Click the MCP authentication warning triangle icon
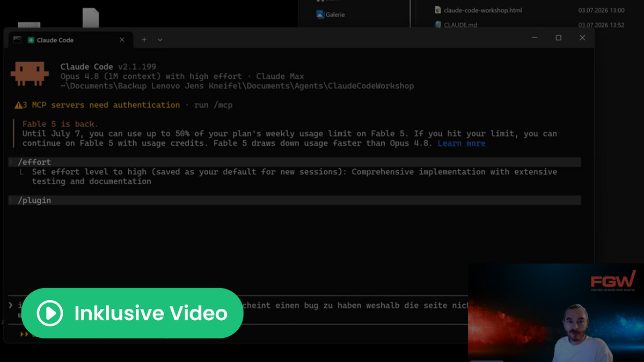 tap(18, 105)
